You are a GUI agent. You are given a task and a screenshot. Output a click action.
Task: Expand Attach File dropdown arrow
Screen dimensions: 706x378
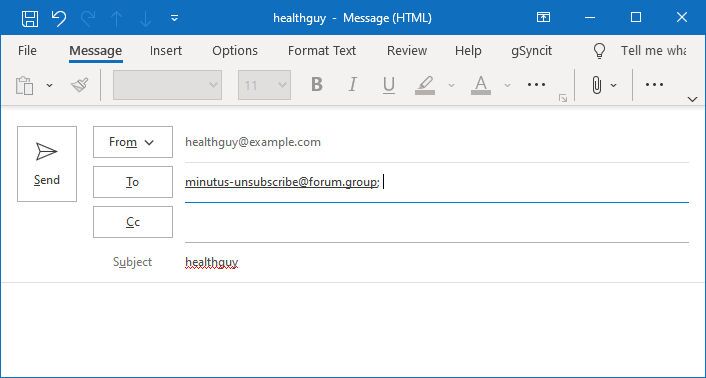(613, 85)
